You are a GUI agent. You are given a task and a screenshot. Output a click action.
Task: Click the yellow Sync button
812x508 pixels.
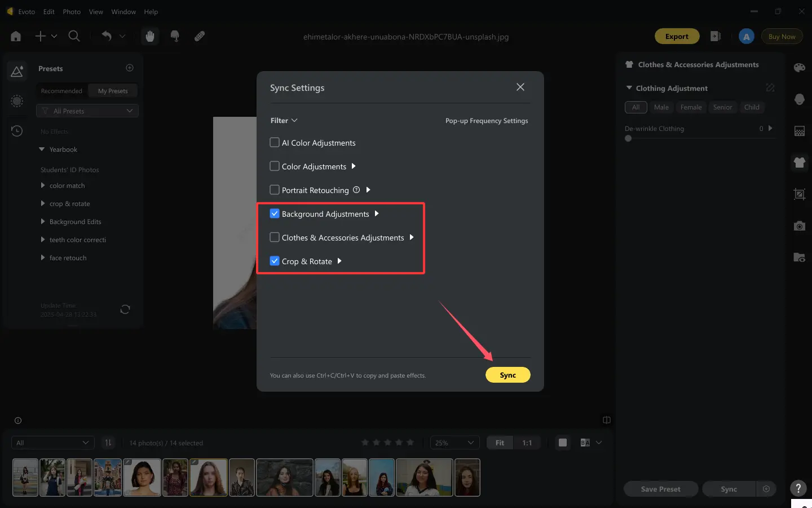pos(507,375)
